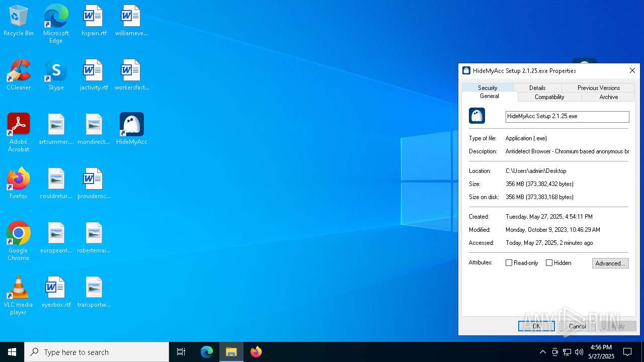Switch to the Details tab
The width and height of the screenshot is (644, 362).
(x=537, y=87)
